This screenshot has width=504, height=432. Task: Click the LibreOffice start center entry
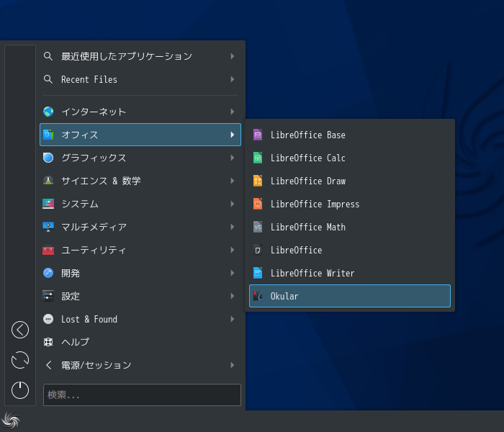pyautogui.click(x=350, y=250)
